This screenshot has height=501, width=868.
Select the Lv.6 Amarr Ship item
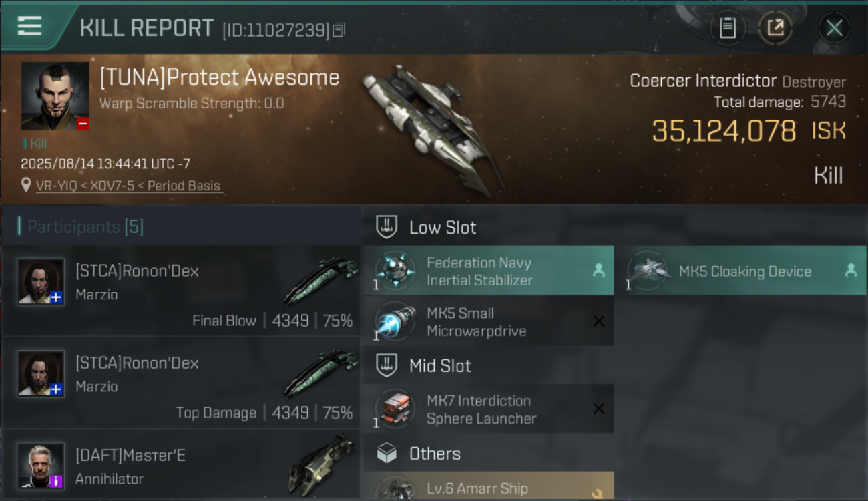point(489,486)
